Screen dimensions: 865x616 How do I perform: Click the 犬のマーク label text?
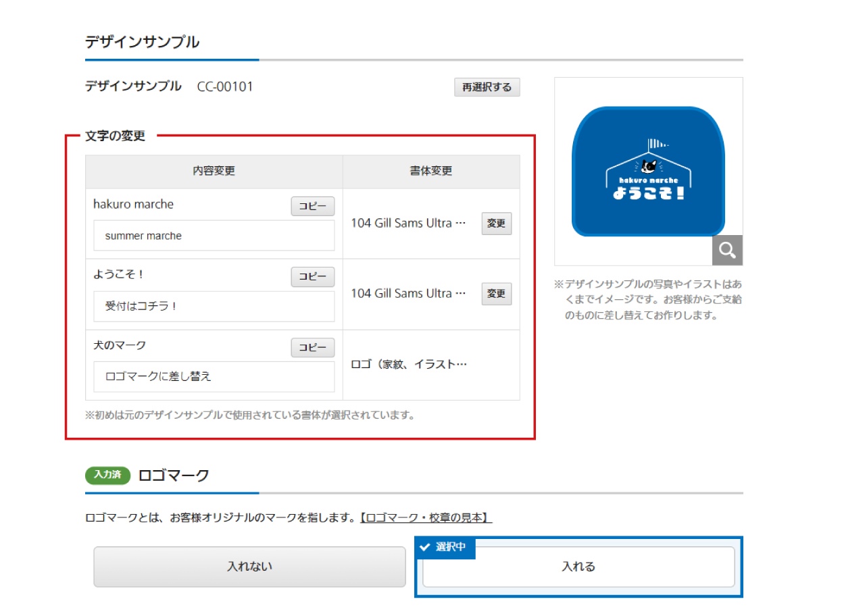click(x=120, y=346)
